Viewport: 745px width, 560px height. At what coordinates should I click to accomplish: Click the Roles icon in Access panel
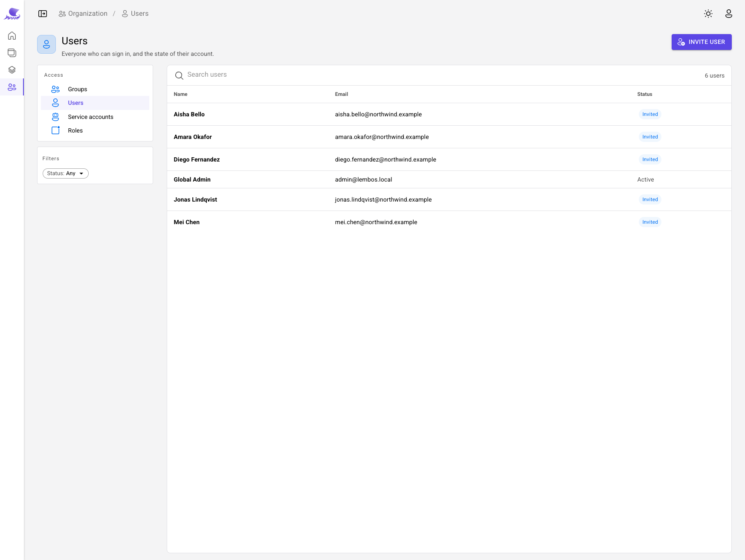55,130
